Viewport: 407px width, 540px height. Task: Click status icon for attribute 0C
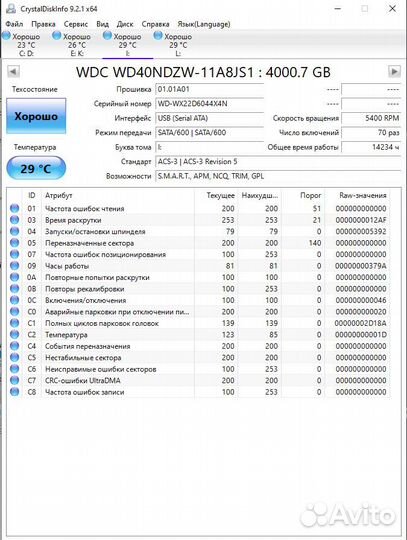tap(14, 300)
